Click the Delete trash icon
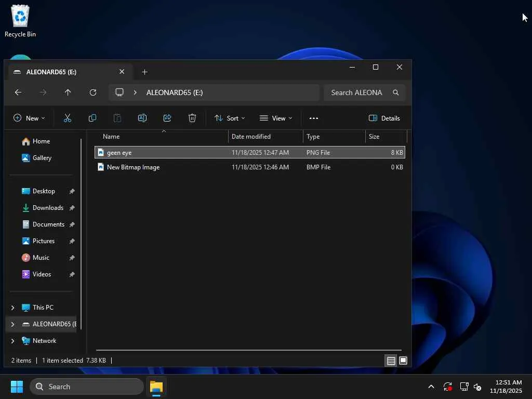The image size is (532, 399). click(192, 118)
